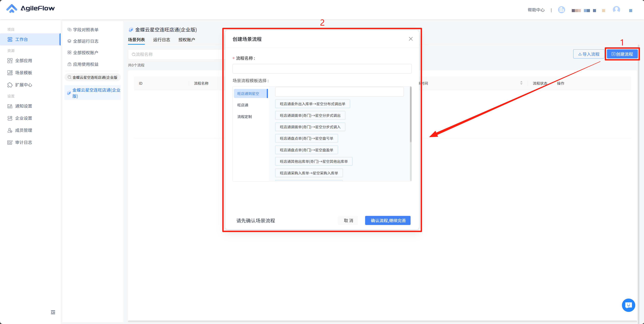Viewport: 644px width, 324px height.
Task: Open the chat support bubble
Action: 628,305
